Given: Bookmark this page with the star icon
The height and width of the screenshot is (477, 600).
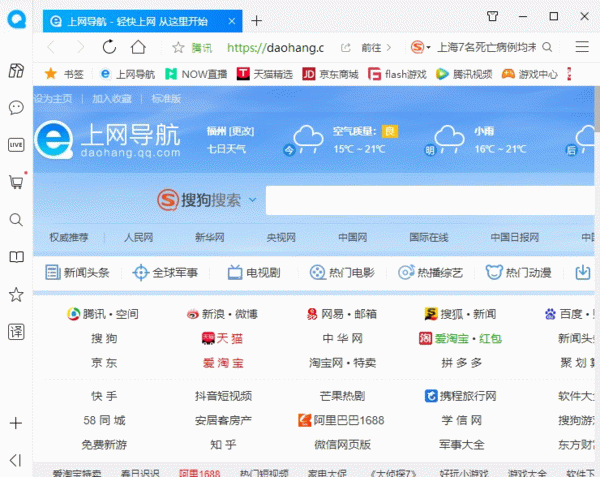Looking at the screenshot, I should tap(178, 47).
